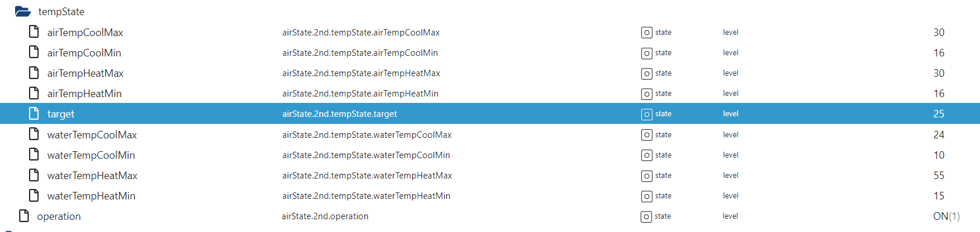Click the ID airState.2nd.tempState.airTempCoolMax
Image resolution: width=980 pixels, height=232 pixels.
[361, 33]
